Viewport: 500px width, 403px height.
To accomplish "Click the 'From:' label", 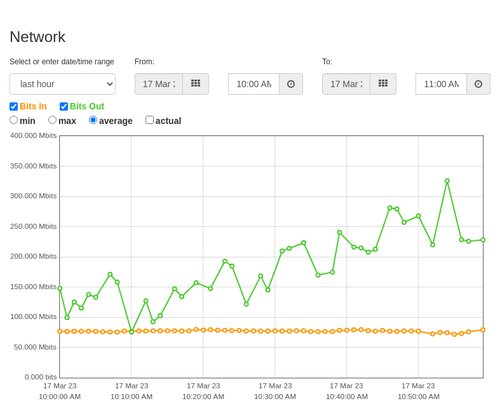I will (x=144, y=62).
